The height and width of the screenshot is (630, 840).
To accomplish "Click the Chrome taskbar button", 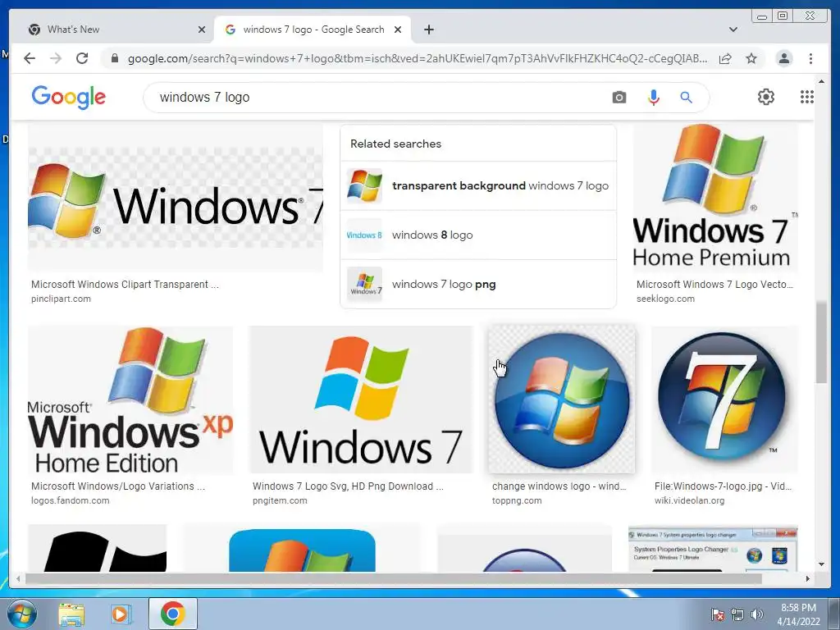I will (172, 614).
